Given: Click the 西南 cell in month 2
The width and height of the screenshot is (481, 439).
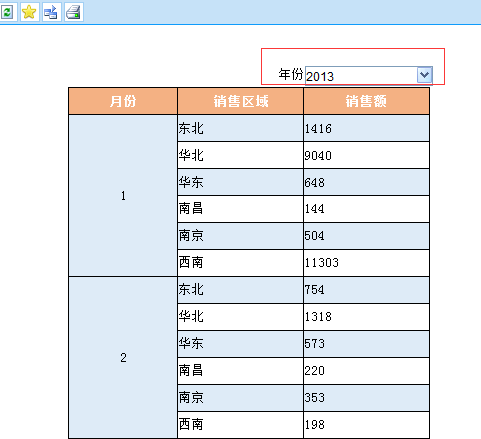Looking at the screenshot, I should point(241,425).
